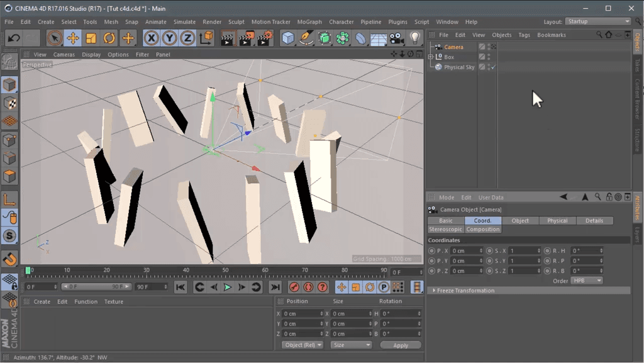Click the Apply button
644x363 pixels.
pyautogui.click(x=401, y=345)
